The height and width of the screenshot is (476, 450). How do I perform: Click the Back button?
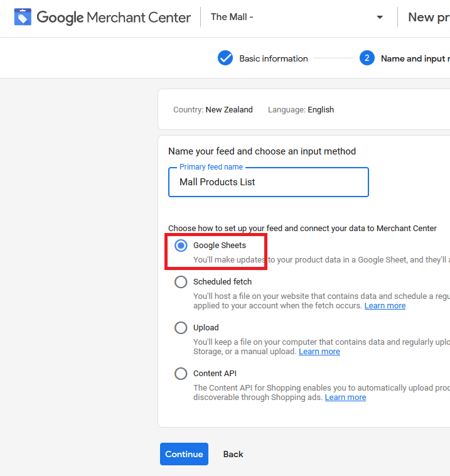233,454
